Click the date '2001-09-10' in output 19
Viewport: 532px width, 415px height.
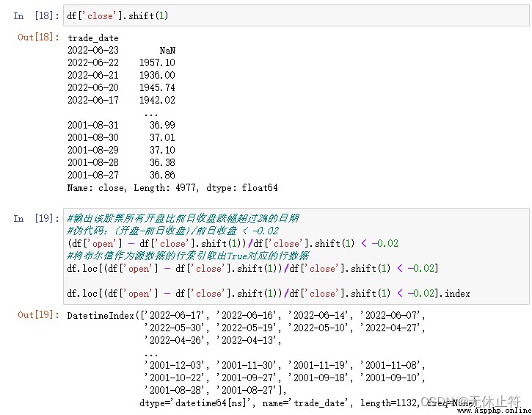click(391, 378)
